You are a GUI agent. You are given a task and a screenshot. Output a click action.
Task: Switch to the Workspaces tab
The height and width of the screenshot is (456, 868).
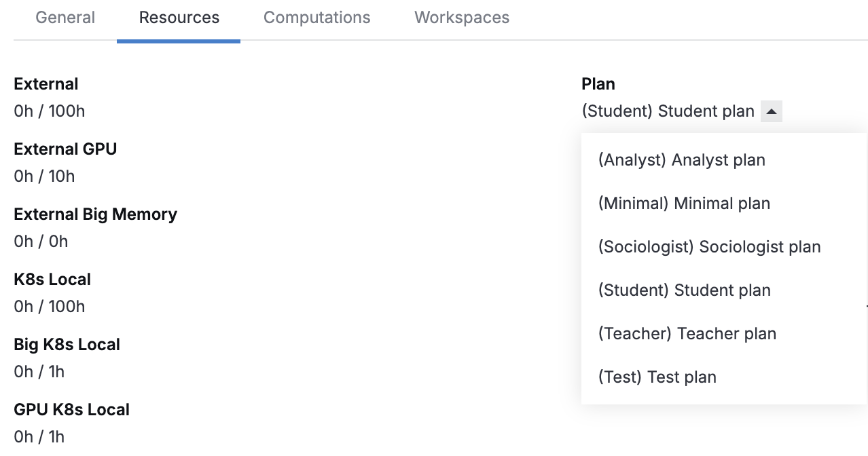tap(461, 18)
